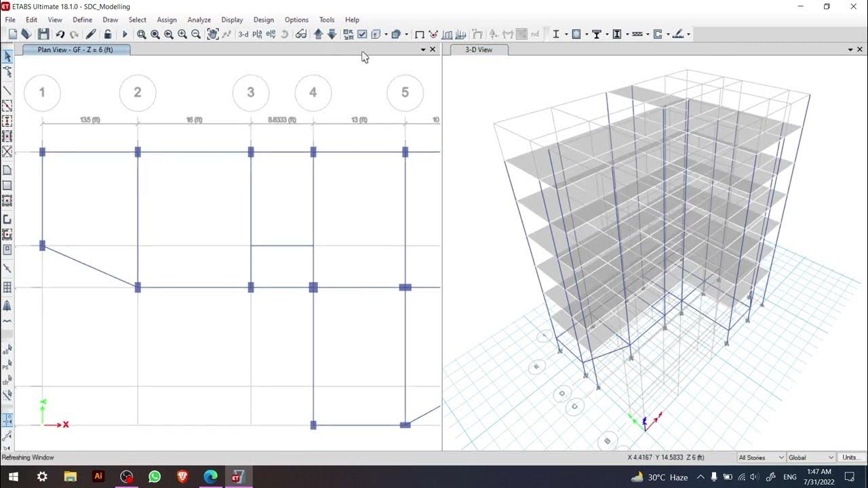Click the '16 (ft)' dimension label
Viewport: 868px width, 488px height.
(x=195, y=120)
